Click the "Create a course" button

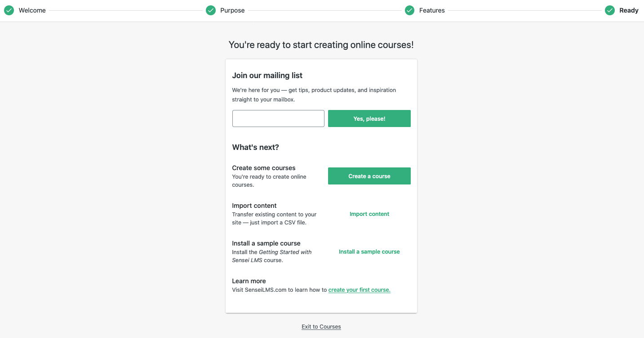369,176
